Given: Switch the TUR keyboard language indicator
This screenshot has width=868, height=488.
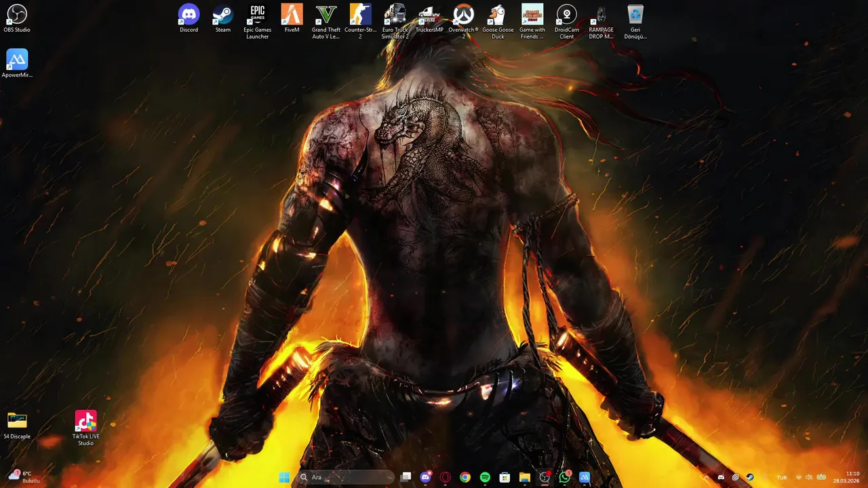Looking at the screenshot, I should pyautogui.click(x=782, y=477).
